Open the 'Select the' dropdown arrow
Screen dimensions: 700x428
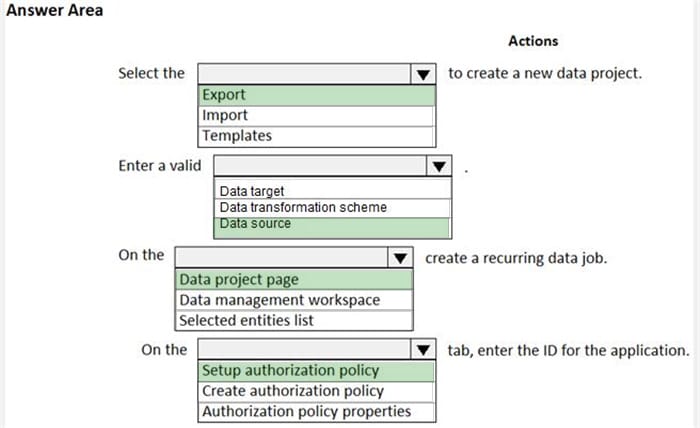click(x=425, y=74)
